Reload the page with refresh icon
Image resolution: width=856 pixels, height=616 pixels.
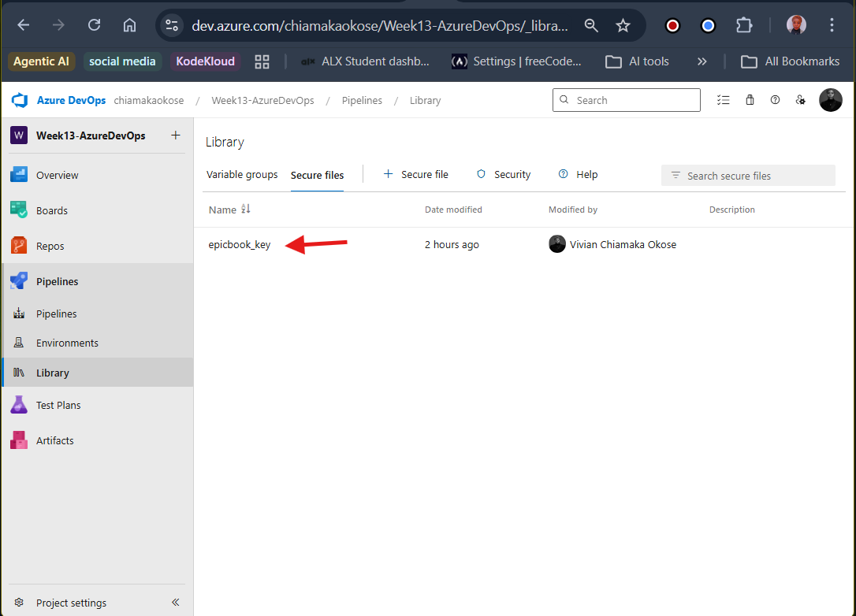click(94, 25)
